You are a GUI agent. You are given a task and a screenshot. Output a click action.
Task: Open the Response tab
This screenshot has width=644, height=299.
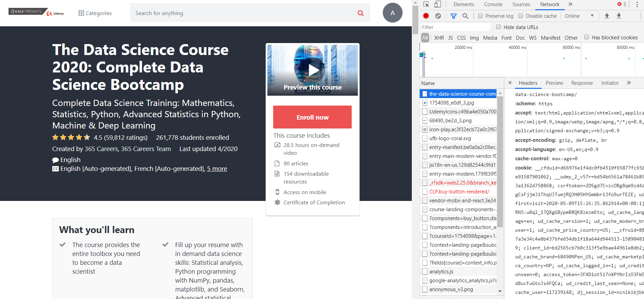[x=582, y=83]
